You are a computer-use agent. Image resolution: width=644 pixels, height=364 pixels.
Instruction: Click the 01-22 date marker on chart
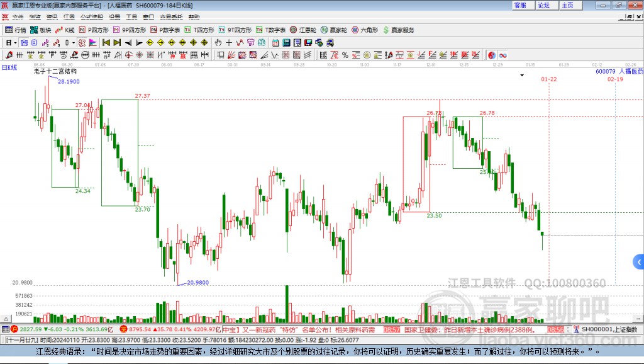[x=548, y=79]
